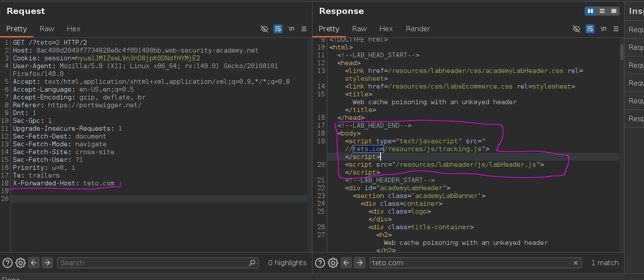Open the Response Render tab
Screen dimensions: 644x280
(x=418, y=29)
